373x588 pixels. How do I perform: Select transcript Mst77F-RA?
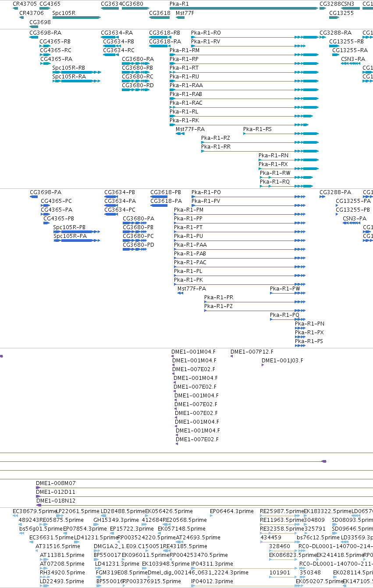click(190, 129)
